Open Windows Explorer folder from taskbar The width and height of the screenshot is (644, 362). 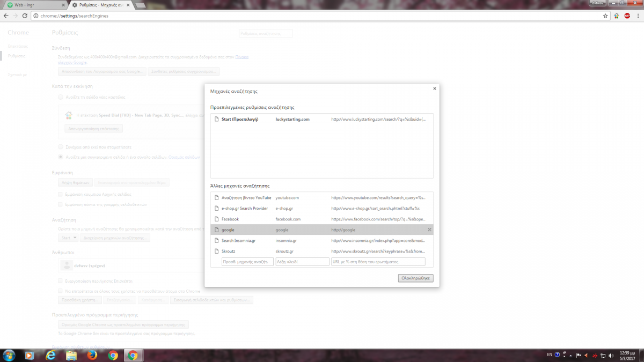point(71,355)
